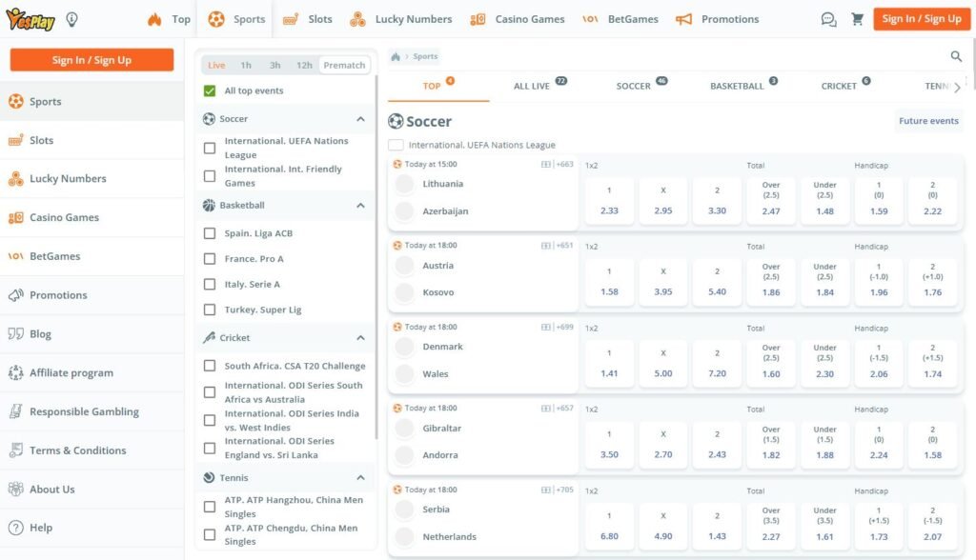Bet on Netherlands win at 1.43
Screen dimensions: 976x560
point(717,526)
